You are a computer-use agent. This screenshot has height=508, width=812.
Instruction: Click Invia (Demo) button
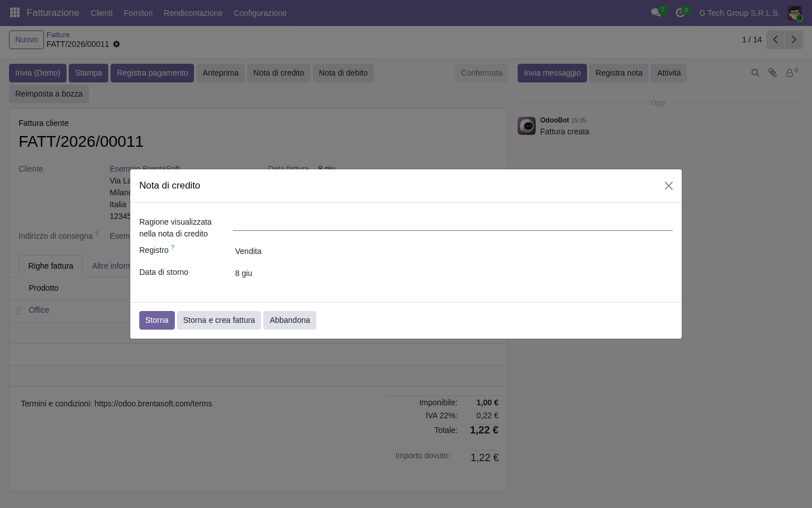38,73
